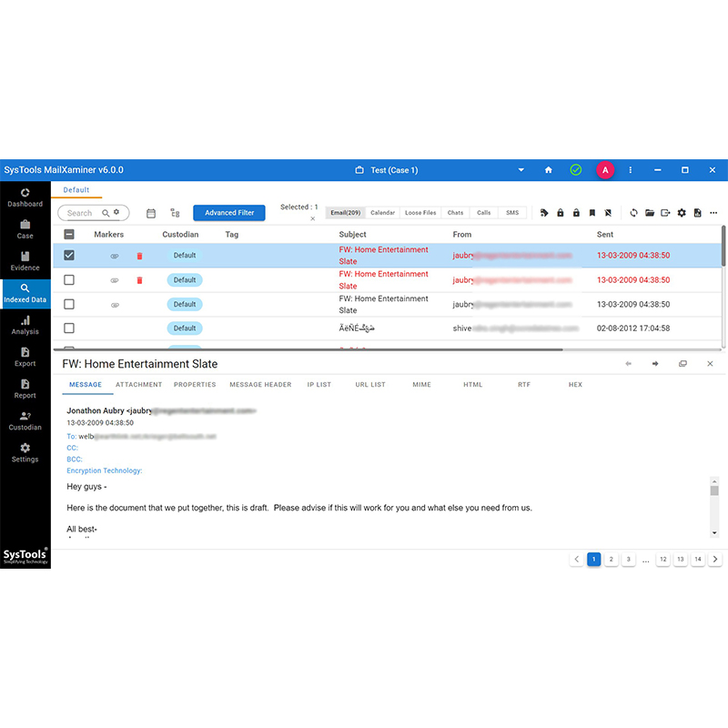Switch to the Chats tab
Screen dimensions: 728x728
[x=456, y=213]
